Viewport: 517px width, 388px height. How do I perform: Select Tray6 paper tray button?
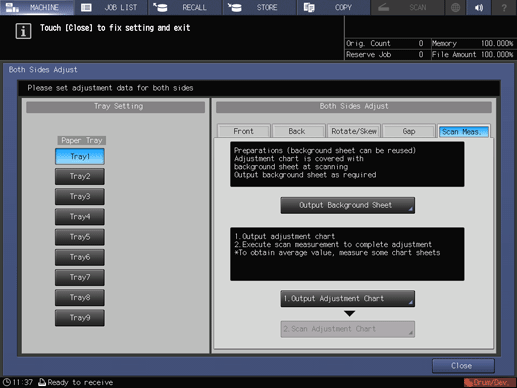80,257
